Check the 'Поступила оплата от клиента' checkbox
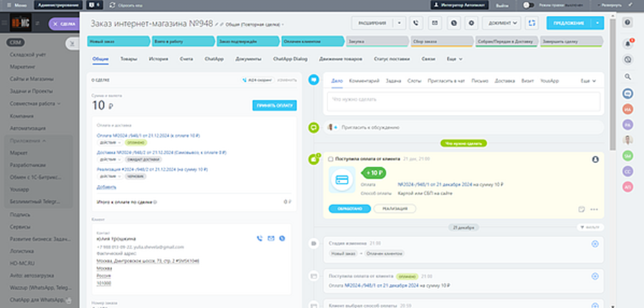 pyautogui.click(x=331, y=159)
